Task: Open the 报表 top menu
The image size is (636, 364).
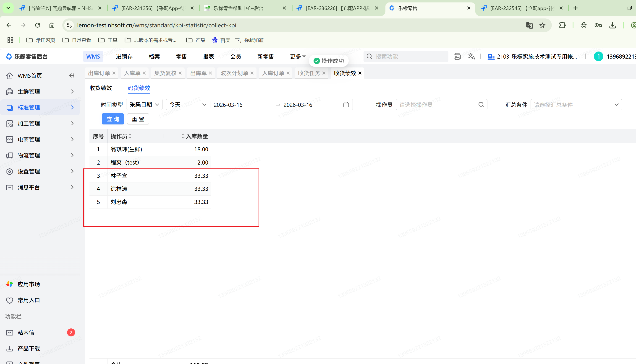Action: click(208, 57)
